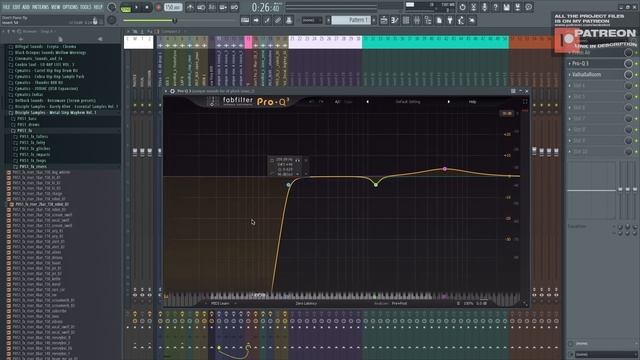Viewport: 640px width, 360px height.
Task: Select the draw pencil tool icon
Action: [x=267, y=20]
